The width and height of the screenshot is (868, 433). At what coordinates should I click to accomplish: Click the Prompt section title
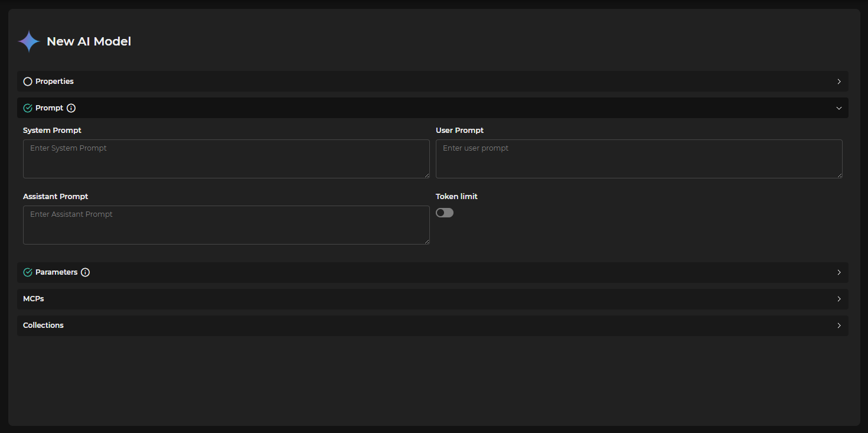[x=49, y=108]
